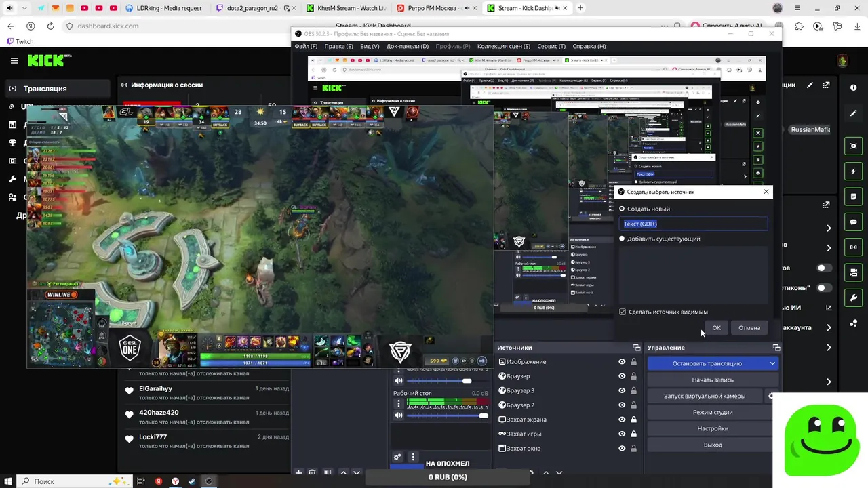Select the Создать новый radio button
The height and width of the screenshot is (488, 868).
[622, 209]
